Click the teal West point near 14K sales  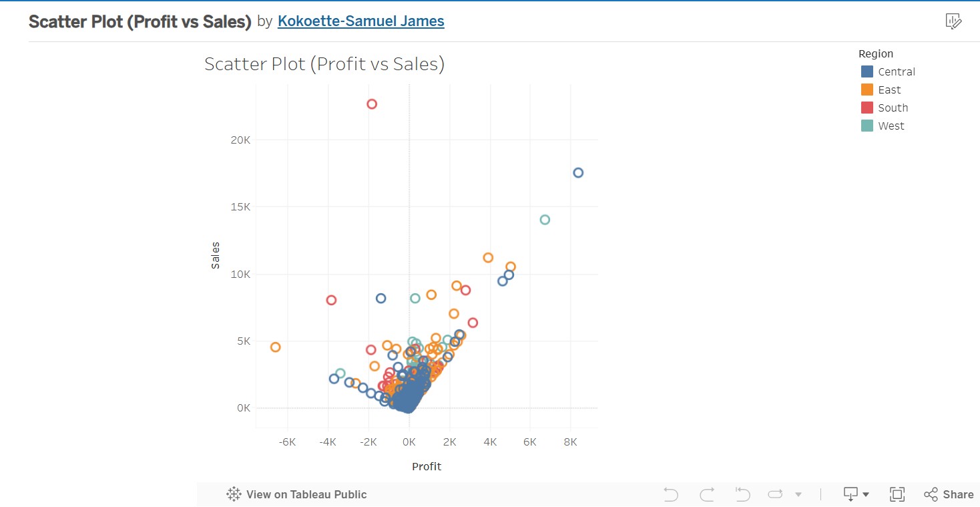click(545, 220)
